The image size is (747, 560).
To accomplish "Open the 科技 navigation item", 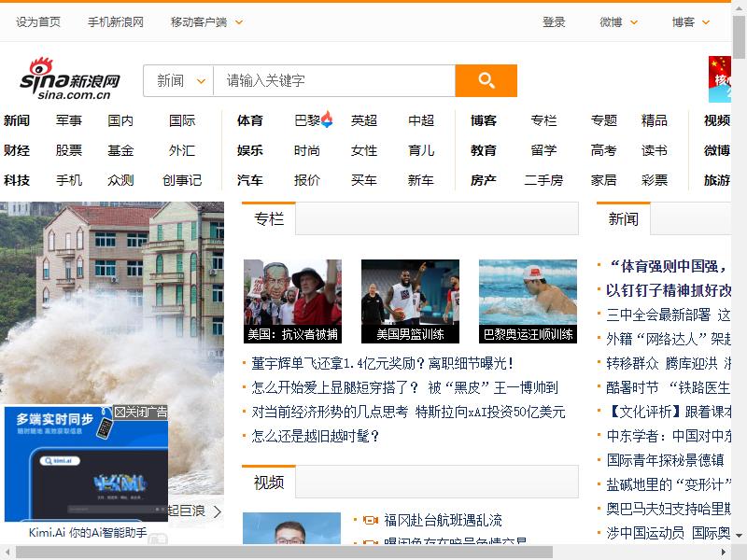I will coord(17,180).
